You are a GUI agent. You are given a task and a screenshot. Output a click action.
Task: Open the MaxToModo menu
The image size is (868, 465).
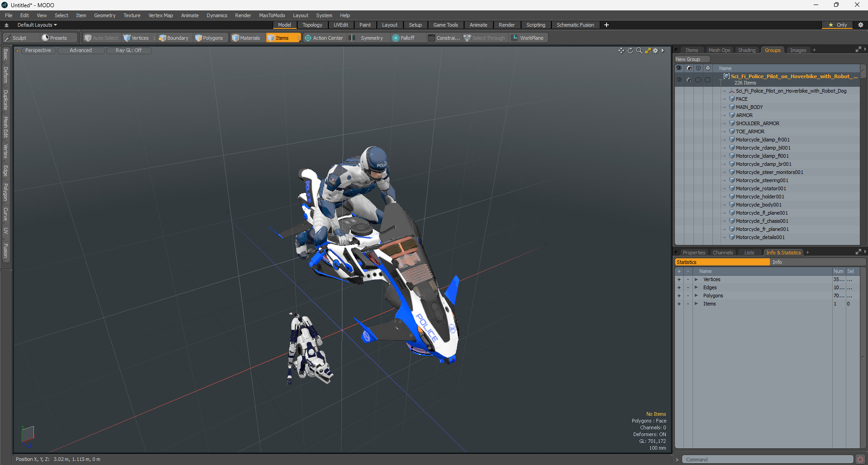272,15
